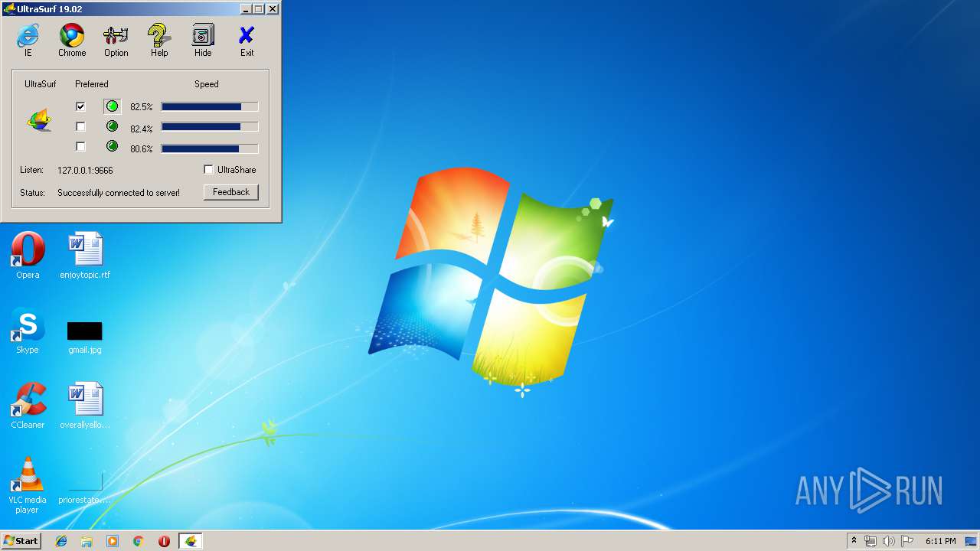Check the preferred server at 82.4%
Image resolution: width=980 pixels, height=551 pixels.
80,126
